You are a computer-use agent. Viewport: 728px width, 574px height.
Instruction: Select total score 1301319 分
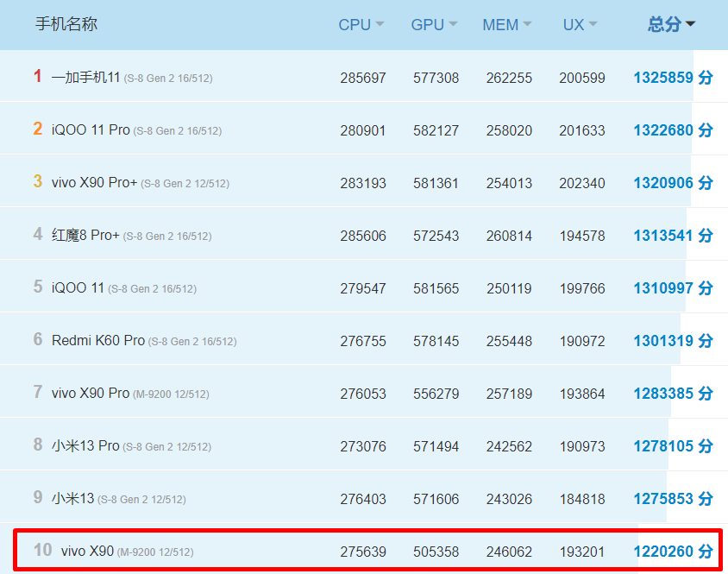[x=673, y=341]
